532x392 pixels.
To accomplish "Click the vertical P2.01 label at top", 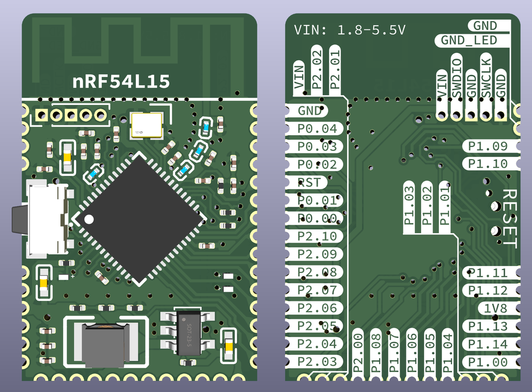I will point(334,69).
